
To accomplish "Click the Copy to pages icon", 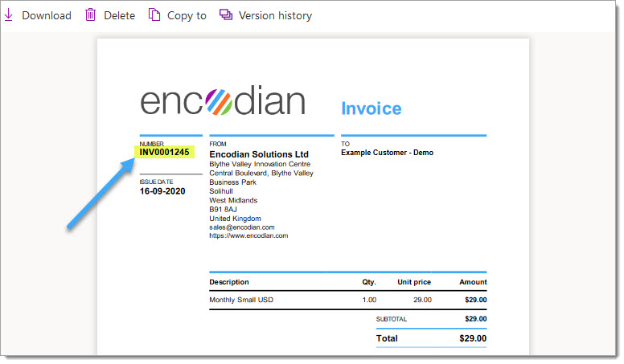I will (154, 15).
